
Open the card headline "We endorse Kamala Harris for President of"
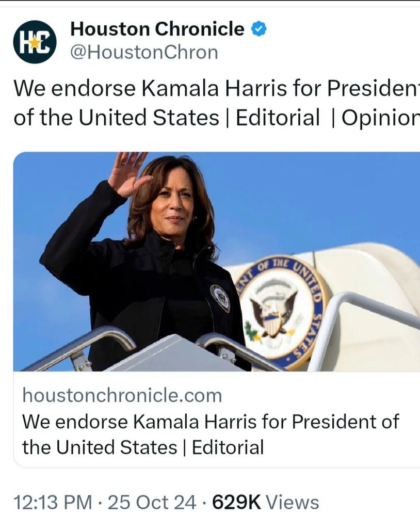[x=211, y=422]
